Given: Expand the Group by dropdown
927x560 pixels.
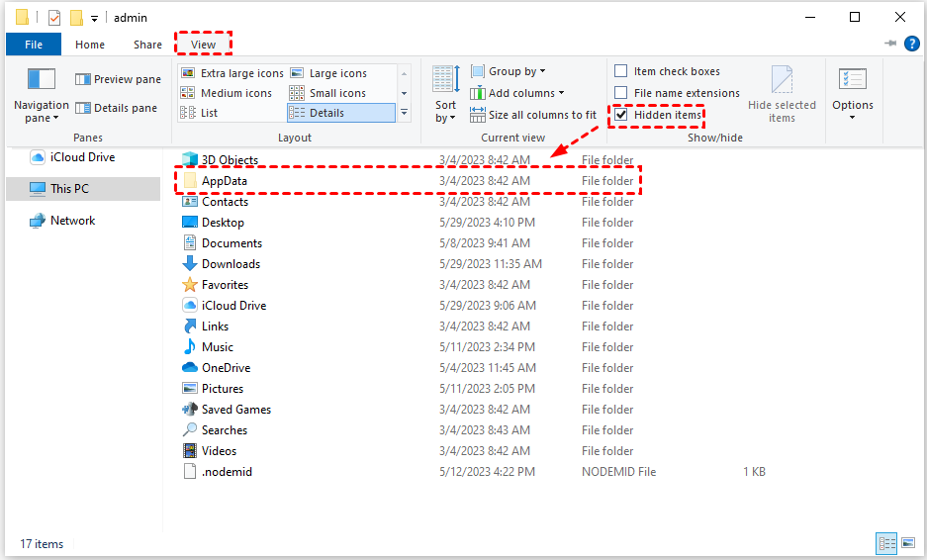Looking at the screenshot, I should pos(508,71).
